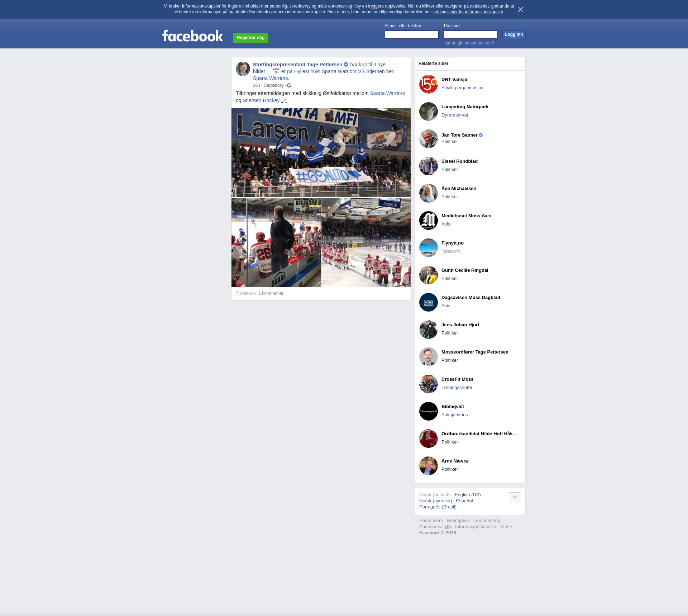Click 1 kommentar count
This screenshot has width=688, height=616.
[271, 293]
